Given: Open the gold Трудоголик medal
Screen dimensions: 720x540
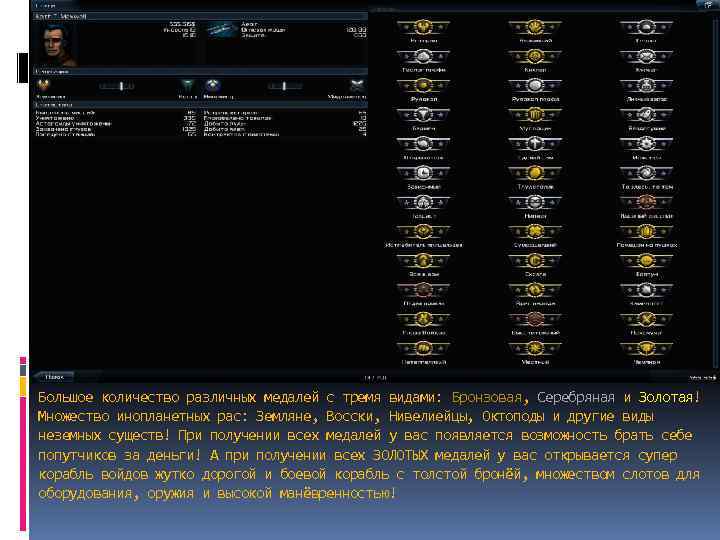Looking at the screenshot, I should [534, 174].
